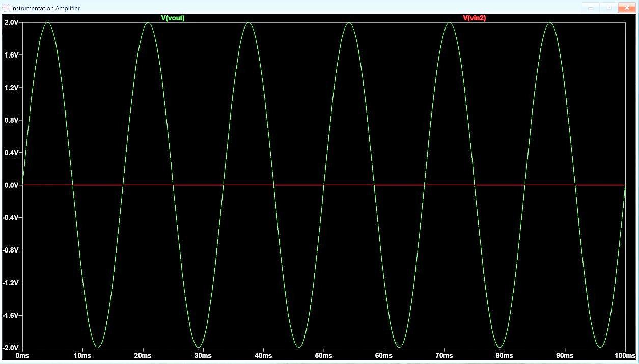Minimize the waveform window
Image resolution: width=639 pixels, height=364 pixels.
[591, 8]
